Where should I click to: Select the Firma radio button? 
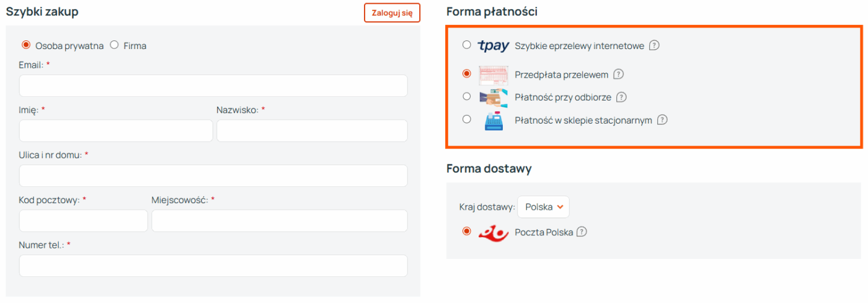click(x=114, y=45)
